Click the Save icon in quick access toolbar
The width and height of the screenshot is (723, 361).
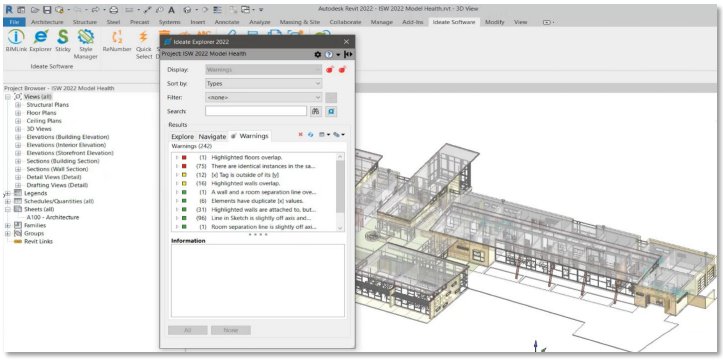[x=47, y=9]
